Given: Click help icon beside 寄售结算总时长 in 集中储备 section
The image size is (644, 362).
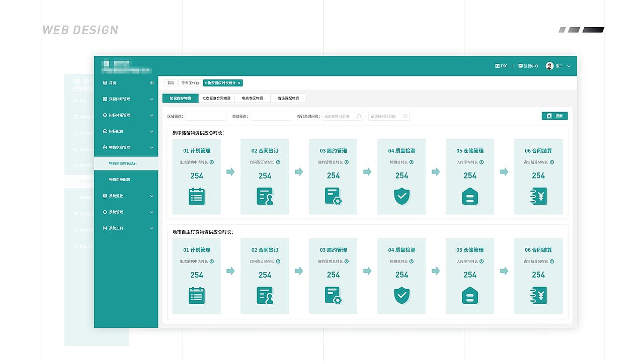Looking at the screenshot, I should pos(552,162).
